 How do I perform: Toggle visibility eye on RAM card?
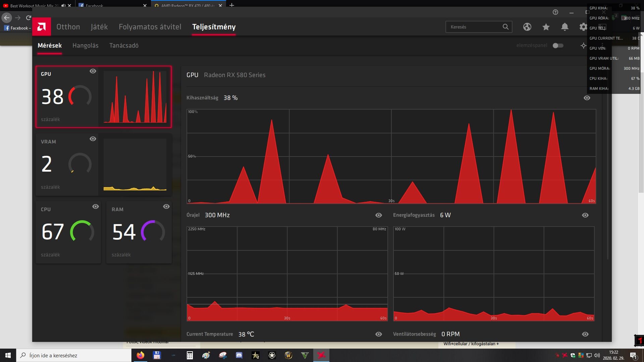pos(166,206)
